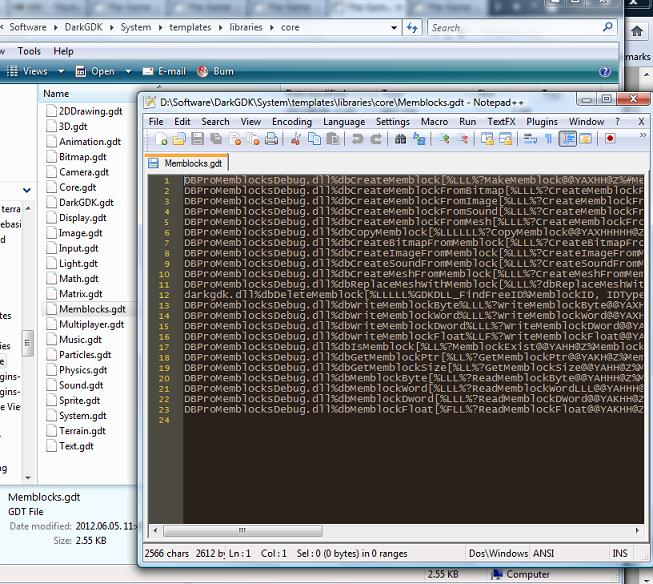This screenshot has height=584, width=653.
Task: Click the Zoom In toolbar icon
Action: [444, 139]
